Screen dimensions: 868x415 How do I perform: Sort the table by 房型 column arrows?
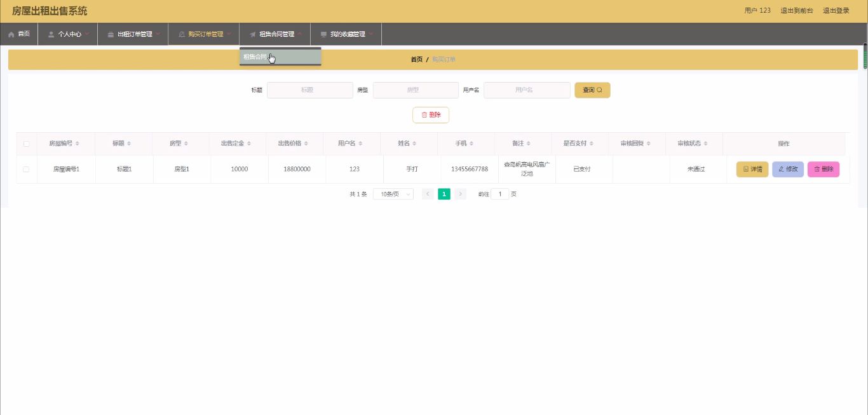186,144
